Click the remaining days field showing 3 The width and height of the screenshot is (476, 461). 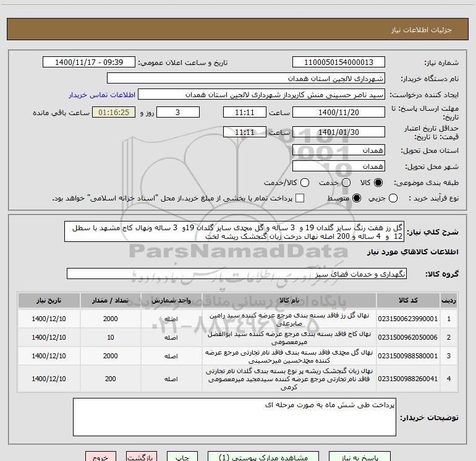pos(178,112)
